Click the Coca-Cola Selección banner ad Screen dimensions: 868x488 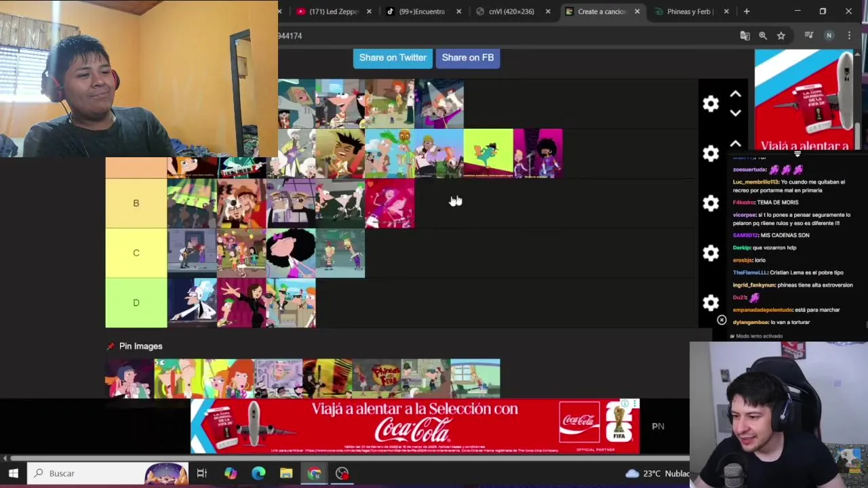pyautogui.click(x=415, y=426)
